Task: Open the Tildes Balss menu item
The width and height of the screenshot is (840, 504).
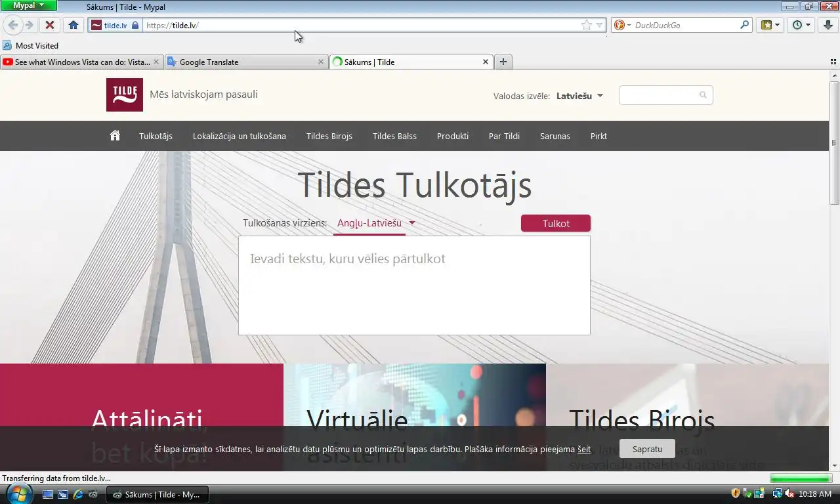Action: tap(394, 136)
